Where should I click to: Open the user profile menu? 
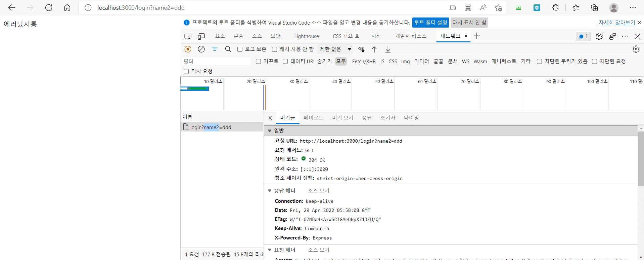(614, 7)
